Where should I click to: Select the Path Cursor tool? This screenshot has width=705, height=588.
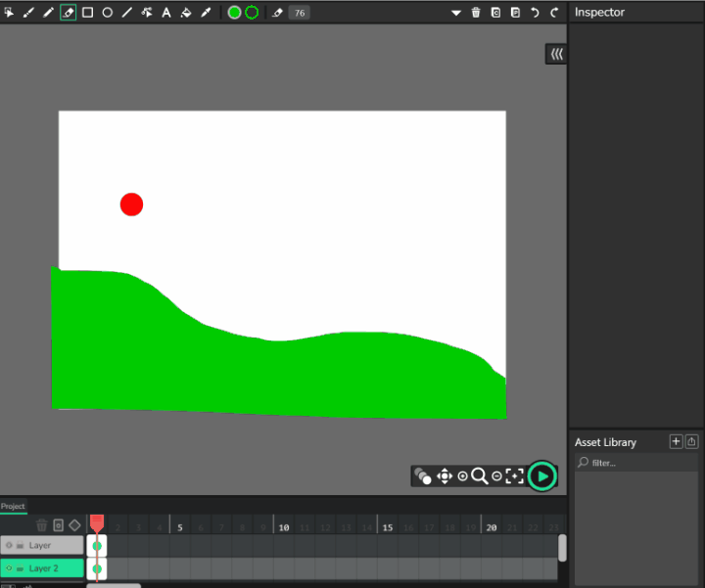tap(147, 13)
